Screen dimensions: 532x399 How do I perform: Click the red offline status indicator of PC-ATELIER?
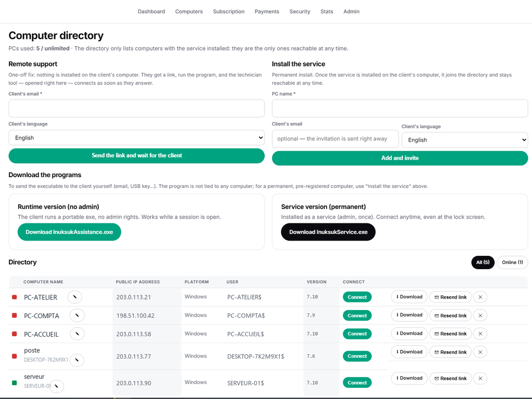14,297
